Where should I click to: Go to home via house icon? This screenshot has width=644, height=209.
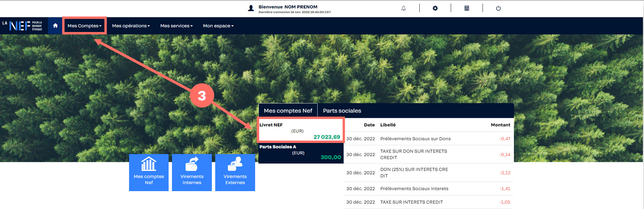[55, 26]
